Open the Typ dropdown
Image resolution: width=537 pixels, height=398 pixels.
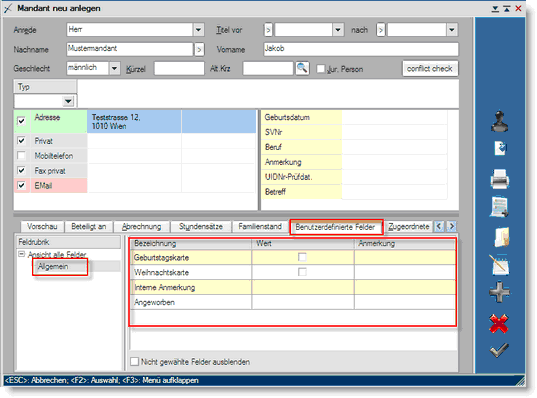click(68, 101)
